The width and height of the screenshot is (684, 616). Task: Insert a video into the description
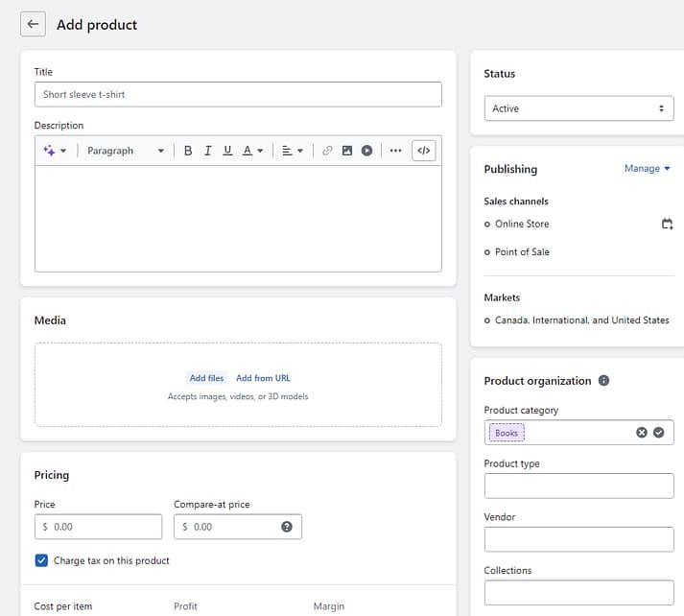[366, 151]
